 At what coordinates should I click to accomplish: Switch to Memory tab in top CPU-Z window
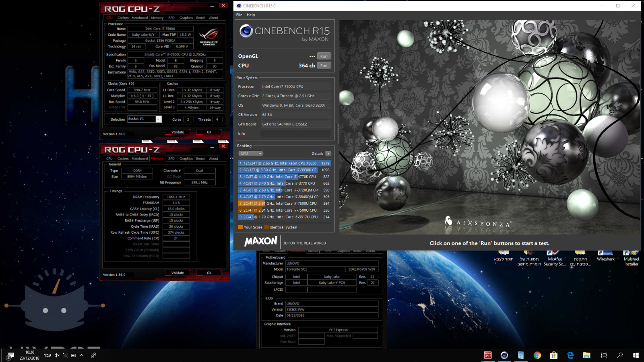pyautogui.click(x=157, y=18)
